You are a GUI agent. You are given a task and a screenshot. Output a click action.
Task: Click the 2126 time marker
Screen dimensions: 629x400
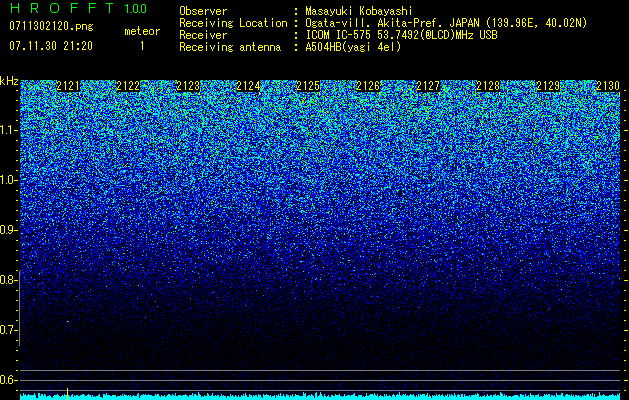368,86
